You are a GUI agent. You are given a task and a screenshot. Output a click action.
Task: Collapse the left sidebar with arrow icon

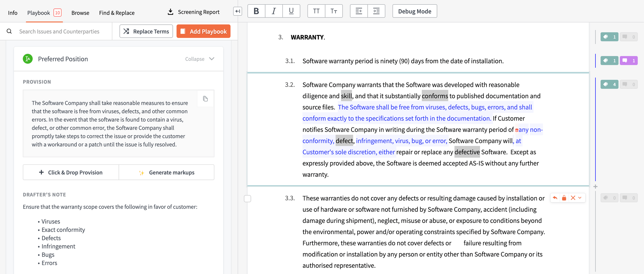pyautogui.click(x=237, y=11)
